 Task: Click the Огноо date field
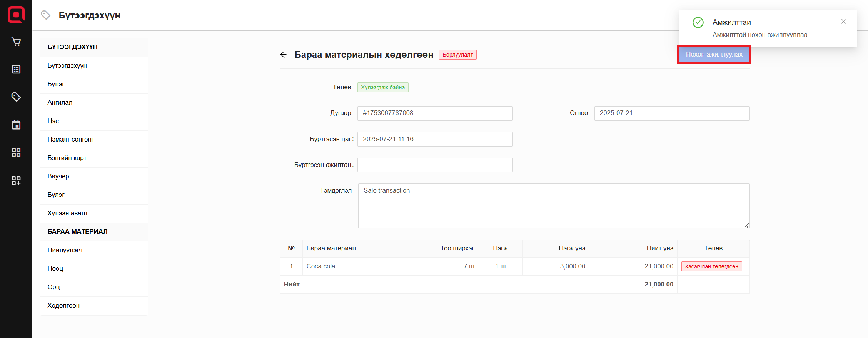click(x=671, y=113)
